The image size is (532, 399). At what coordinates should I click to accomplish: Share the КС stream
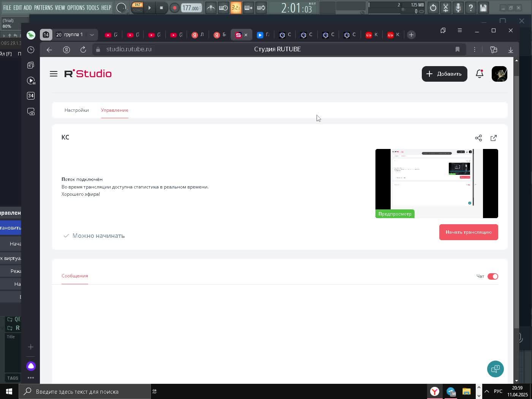(x=478, y=138)
